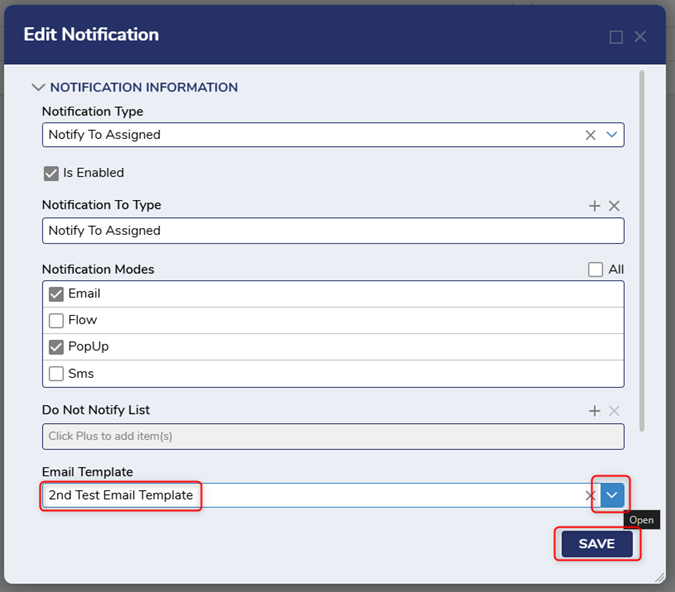
Task: Collapse the Notification Information section
Action: point(39,88)
